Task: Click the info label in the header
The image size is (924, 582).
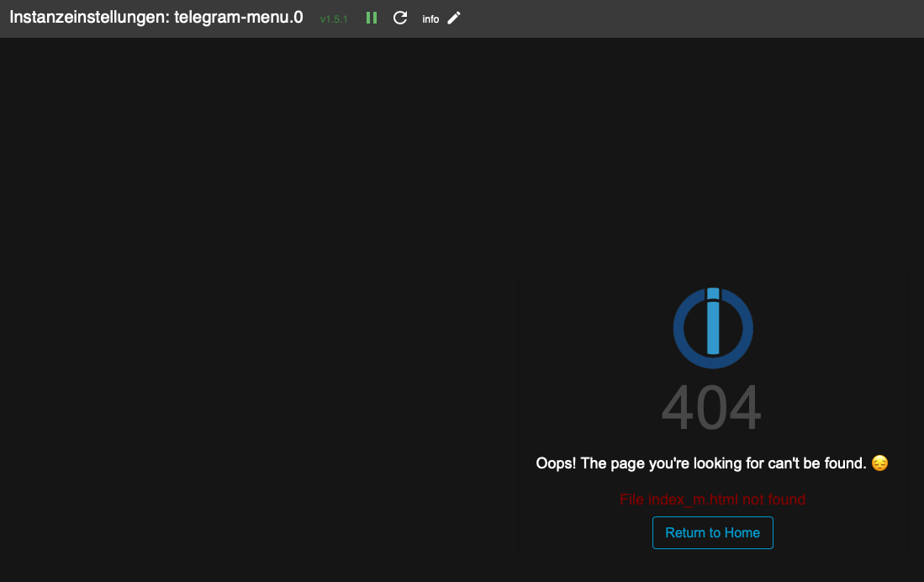Action: pos(430,19)
